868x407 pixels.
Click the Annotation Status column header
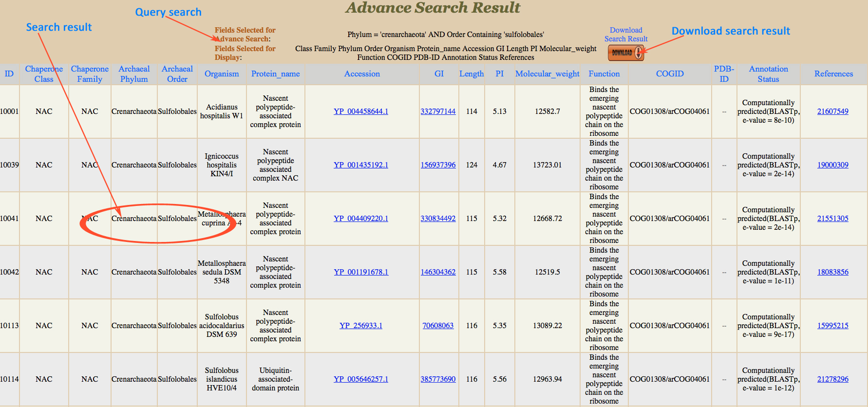click(768, 74)
